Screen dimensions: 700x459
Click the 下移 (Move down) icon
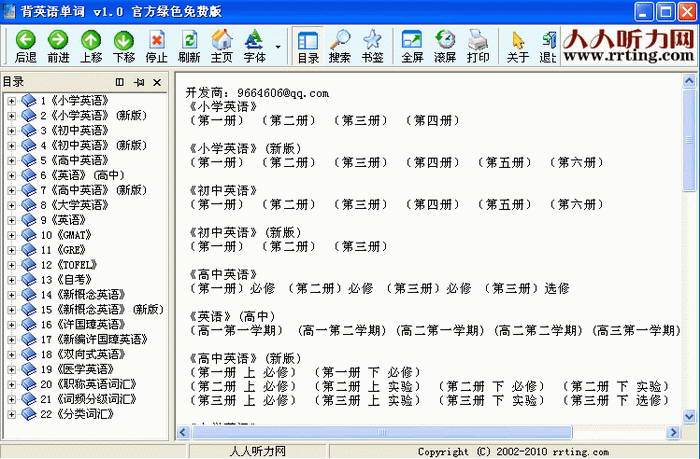tap(124, 46)
